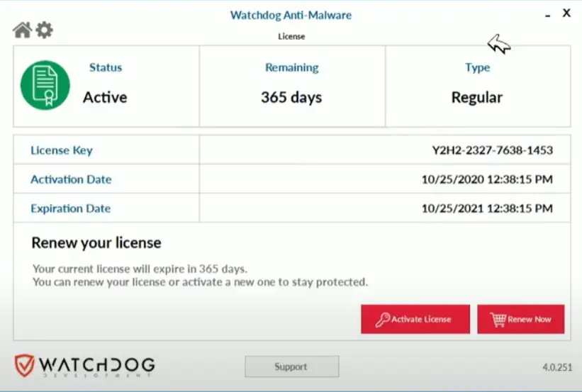Go to the Home screen icon

point(22,30)
